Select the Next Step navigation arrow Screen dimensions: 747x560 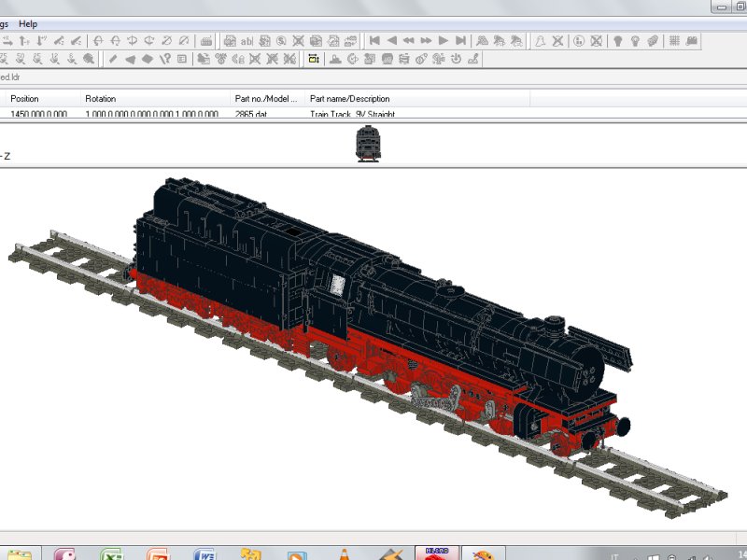(442, 39)
